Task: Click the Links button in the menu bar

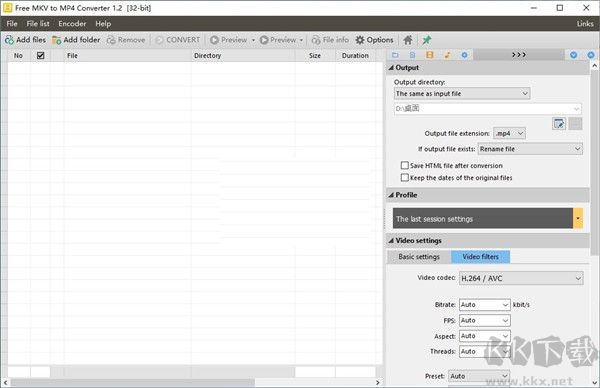Action: [x=585, y=24]
